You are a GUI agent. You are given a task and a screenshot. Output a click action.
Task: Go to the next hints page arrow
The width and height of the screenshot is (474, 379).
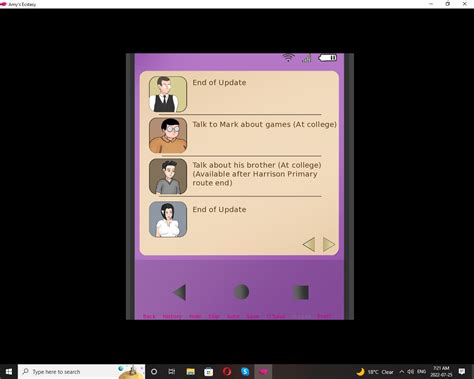coord(329,244)
